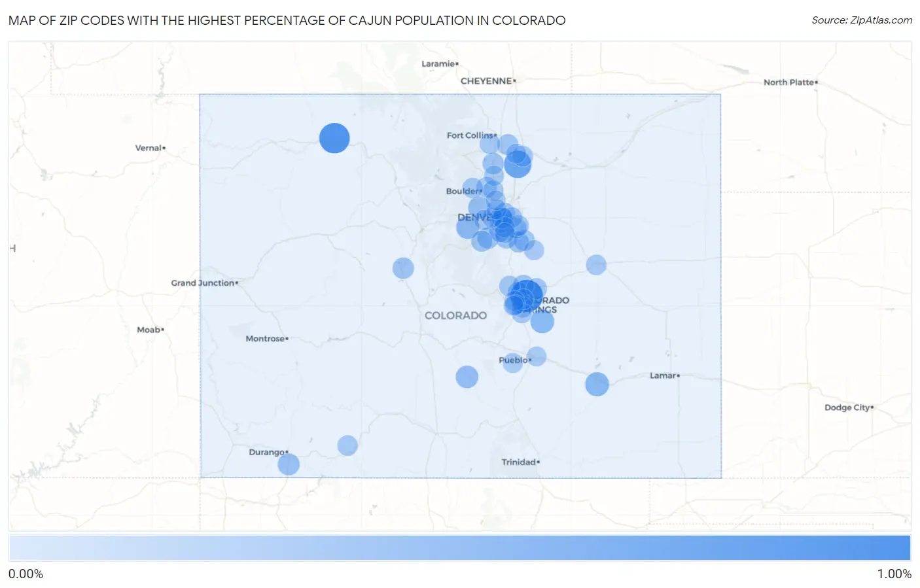920x588 pixels.
Task: Click the COLORADO state label
Action: tap(455, 315)
